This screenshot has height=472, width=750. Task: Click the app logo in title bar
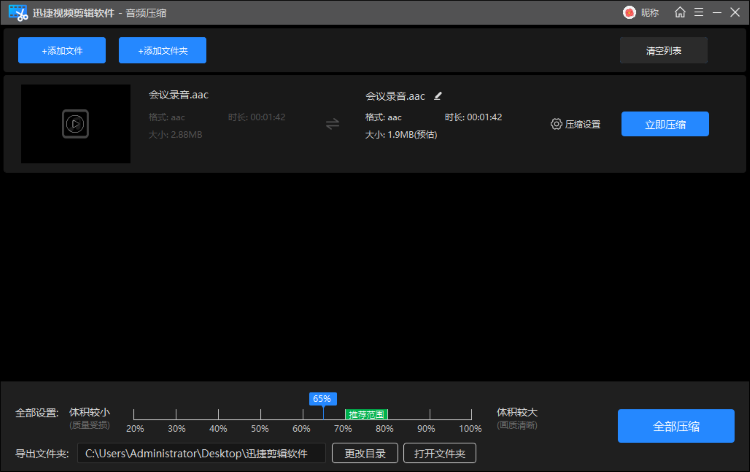click(18, 12)
